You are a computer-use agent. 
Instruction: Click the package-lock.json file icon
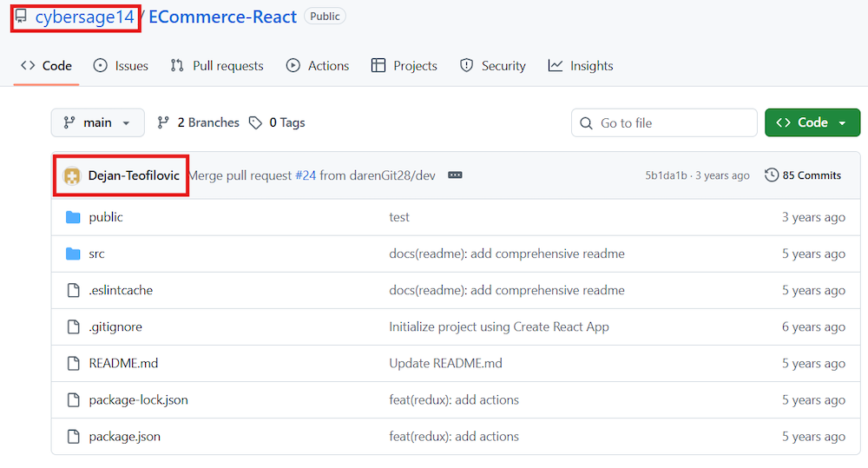pos(73,400)
